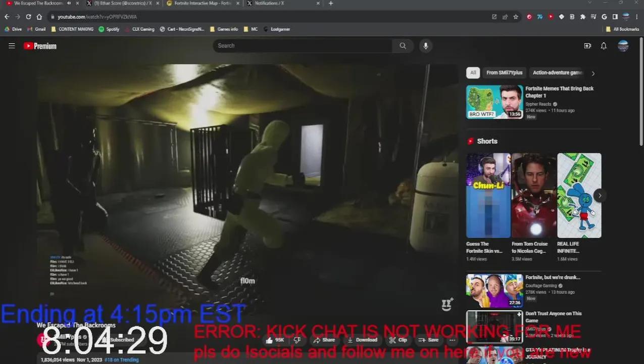Switch to the Ethan Score X tab
644x364 pixels.
coord(123,3)
